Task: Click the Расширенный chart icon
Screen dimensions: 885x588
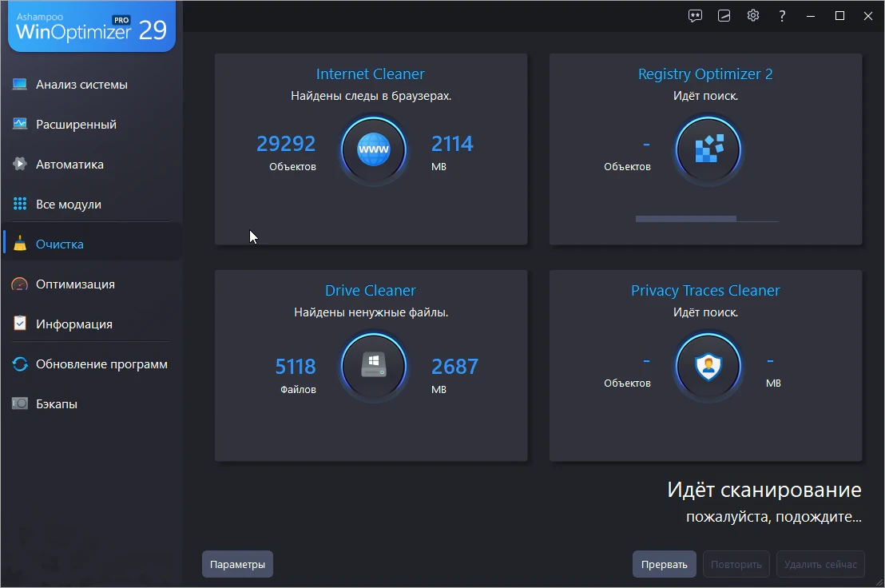Action: coord(20,124)
